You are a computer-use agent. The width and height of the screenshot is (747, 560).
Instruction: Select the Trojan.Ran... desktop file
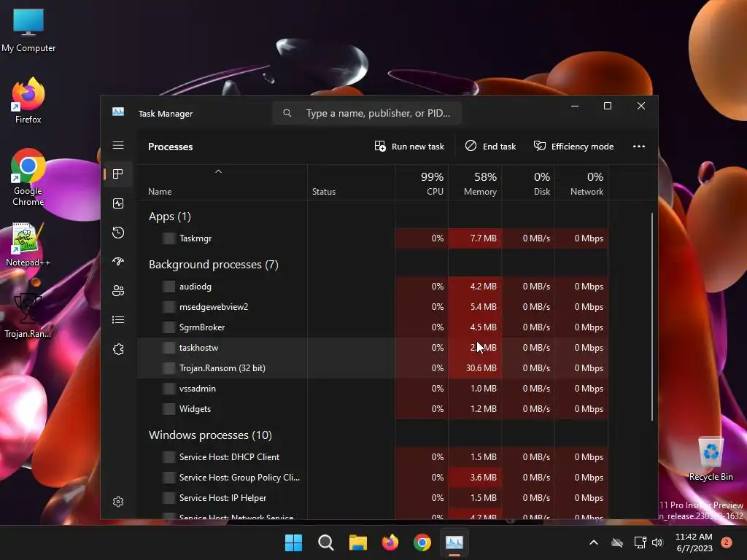pyautogui.click(x=28, y=316)
